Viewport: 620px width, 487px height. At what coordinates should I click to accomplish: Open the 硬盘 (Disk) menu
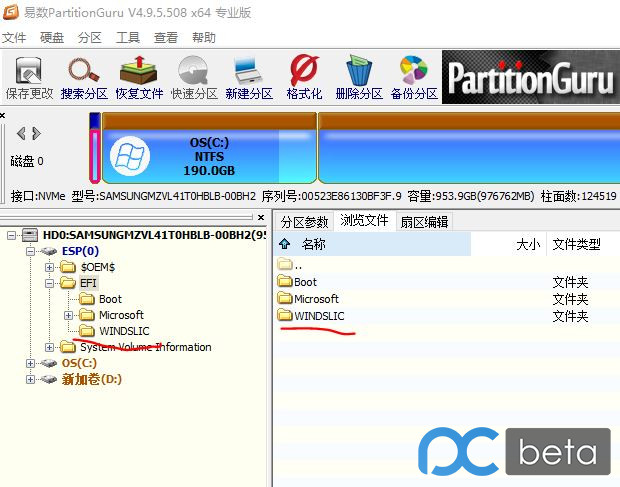click(x=52, y=38)
